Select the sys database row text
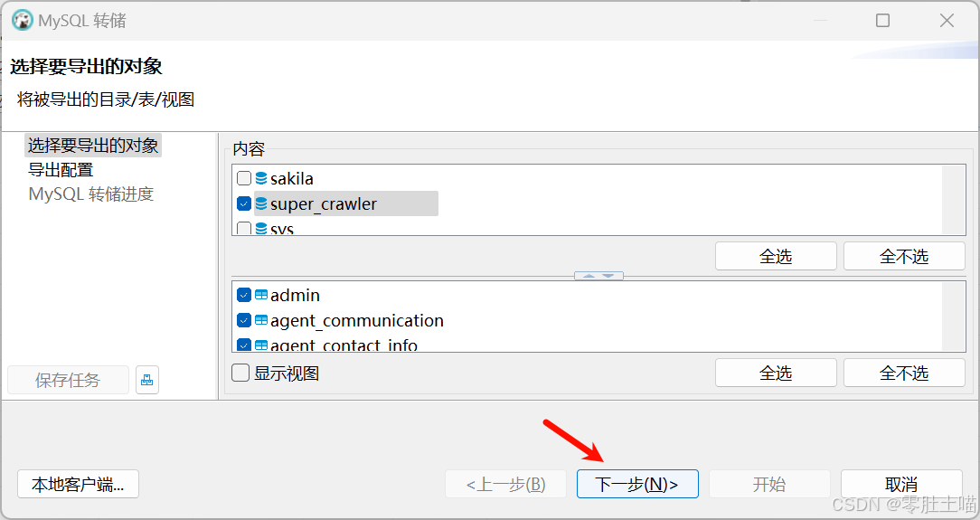Image resolution: width=980 pixels, height=520 pixels. tap(282, 229)
